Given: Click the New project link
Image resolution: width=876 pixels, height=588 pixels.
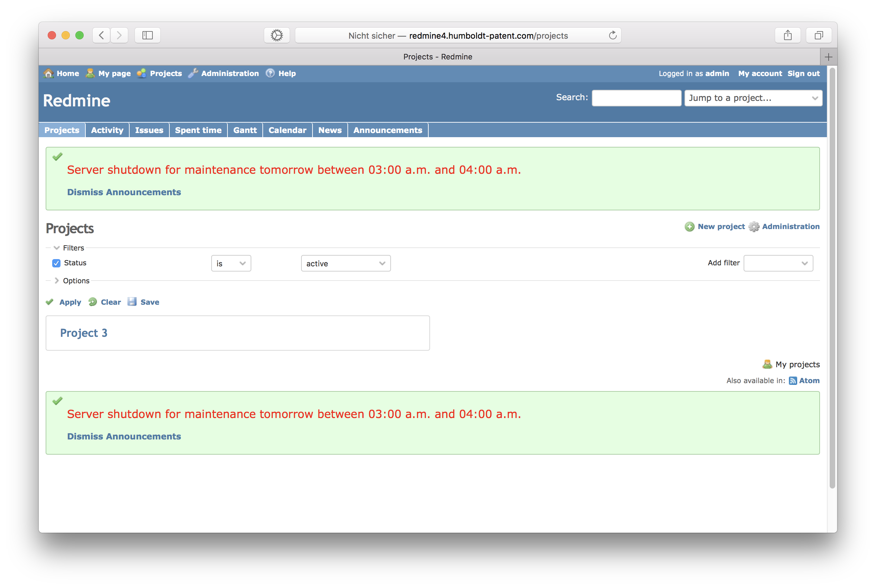Looking at the screenshot, I should (x=721, y=227).
